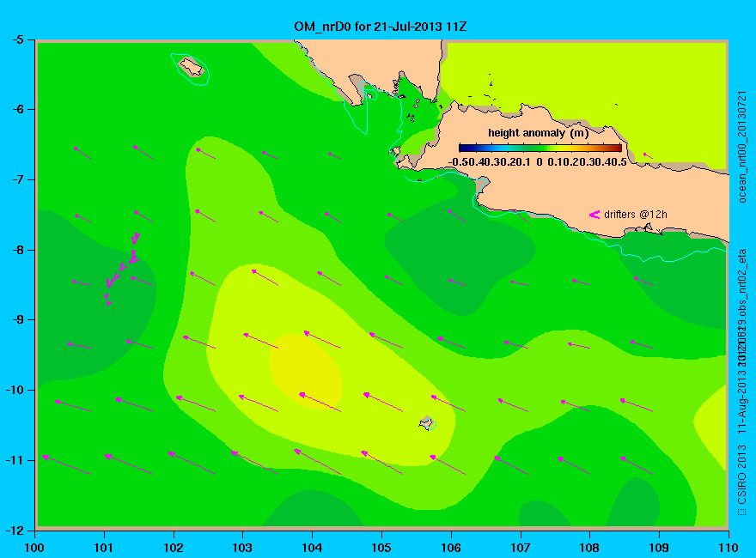Click the colorbar's center "0" tick label
The height and width of the screenshot is (558, 756).
coord(539,162)
